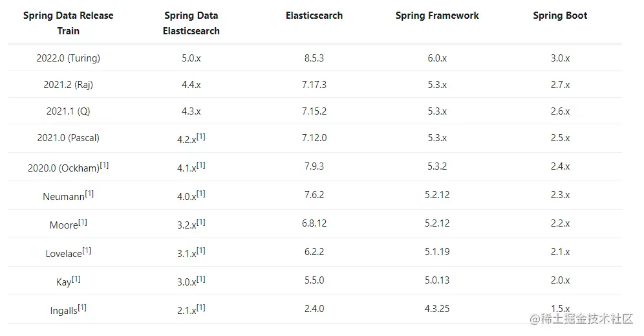644x336 pixels.
Task: Click the footnote [1] after Neumann
Action: coord(89,194)
